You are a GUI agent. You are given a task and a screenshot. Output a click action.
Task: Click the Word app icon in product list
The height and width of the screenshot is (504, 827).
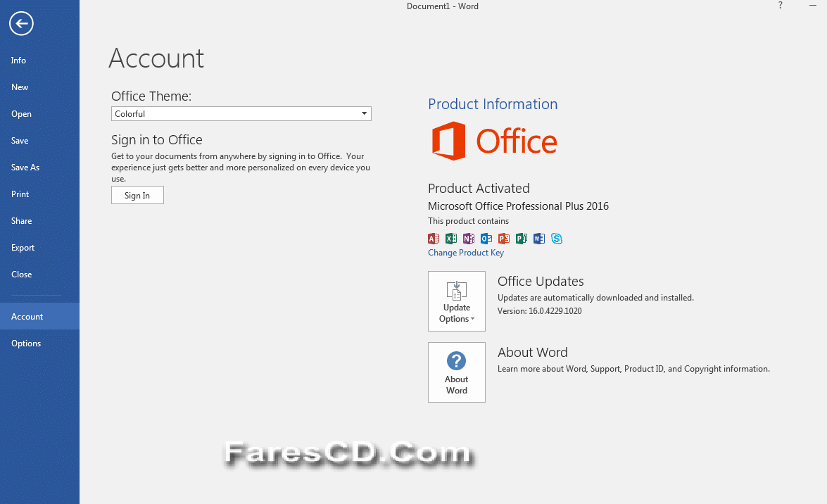tap(538, 239)
